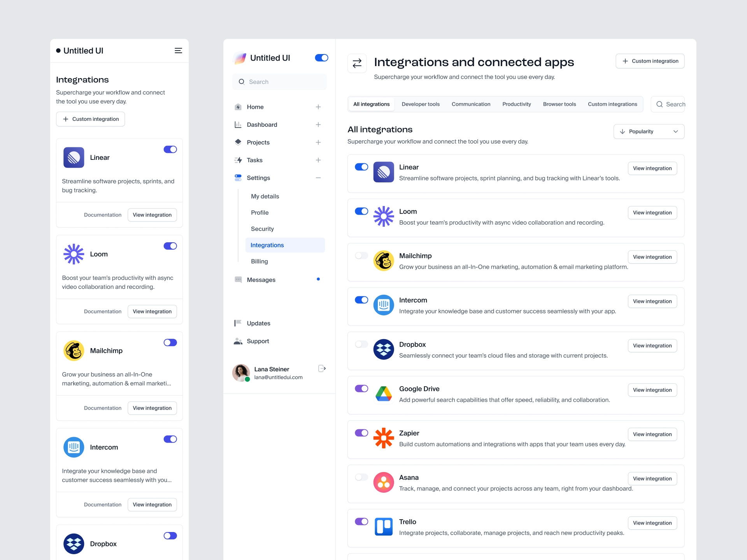747x560 pixels.
Task: Expand the Dashboard sidebar item
Action: click(x=318, y=124)
